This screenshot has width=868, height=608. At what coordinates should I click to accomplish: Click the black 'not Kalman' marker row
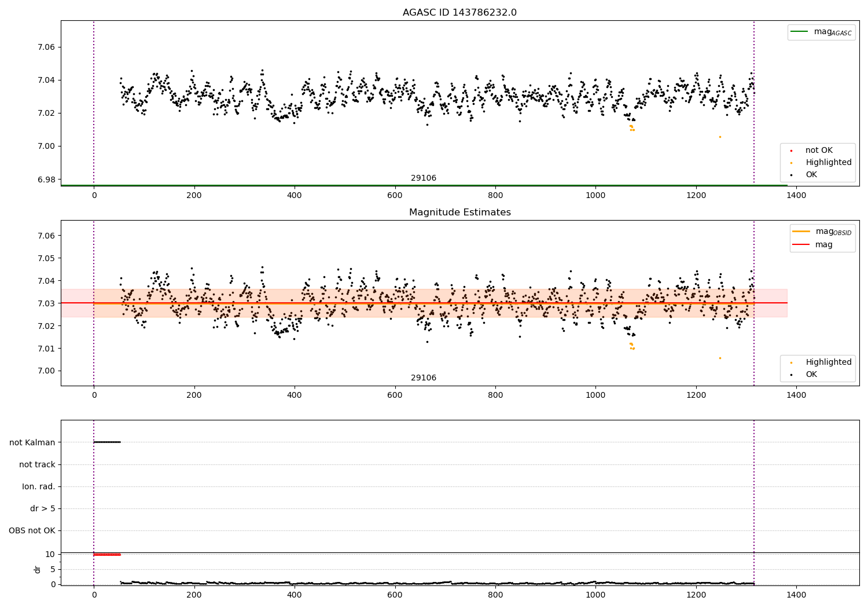[107, 442]
